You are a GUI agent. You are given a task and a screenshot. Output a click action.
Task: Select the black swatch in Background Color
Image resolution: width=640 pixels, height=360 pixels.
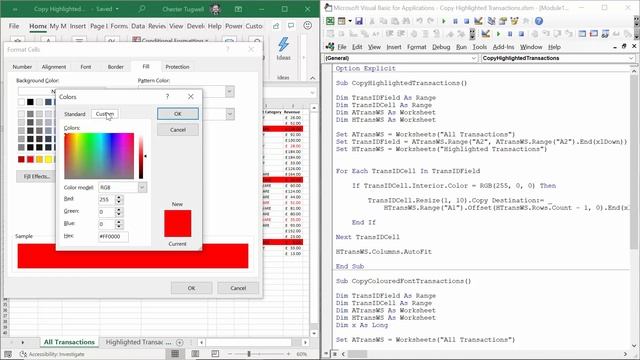click(30, 102)
